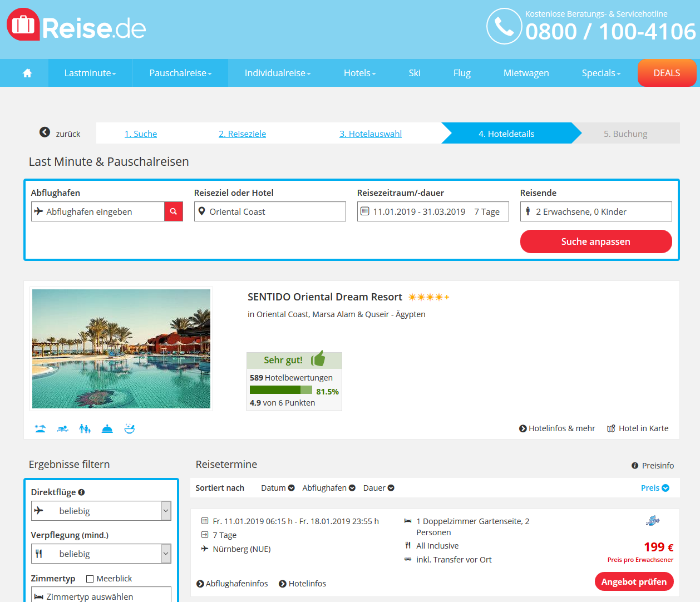The height and width of the screenshot is (602, 700).
Task: Open the travel date range field
Action: 433,211
